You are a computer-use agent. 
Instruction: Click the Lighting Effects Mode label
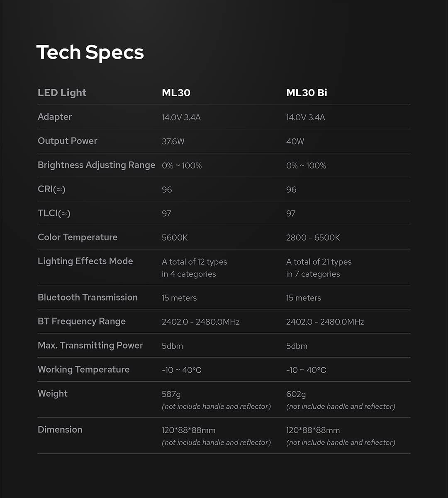(85, 261)
